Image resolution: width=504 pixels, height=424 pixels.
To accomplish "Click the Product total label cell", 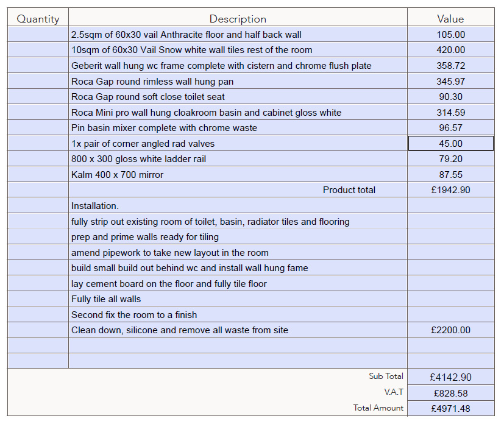I will pos(238,190).
